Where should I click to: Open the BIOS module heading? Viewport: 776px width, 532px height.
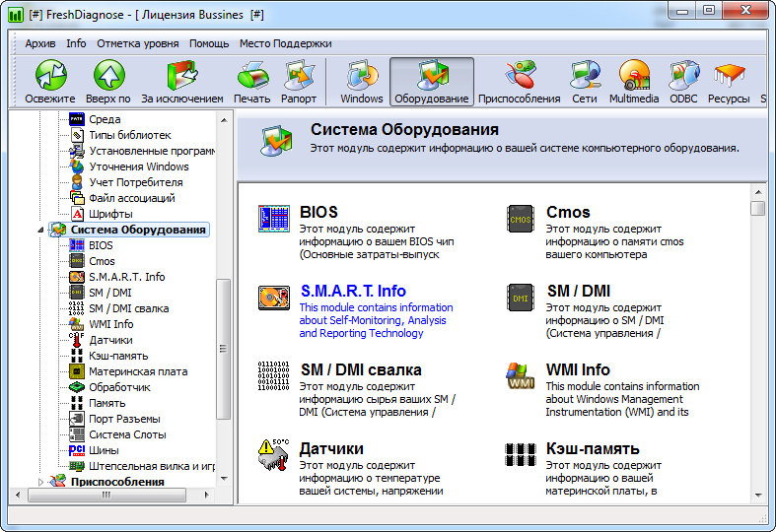tap(318, 212)
